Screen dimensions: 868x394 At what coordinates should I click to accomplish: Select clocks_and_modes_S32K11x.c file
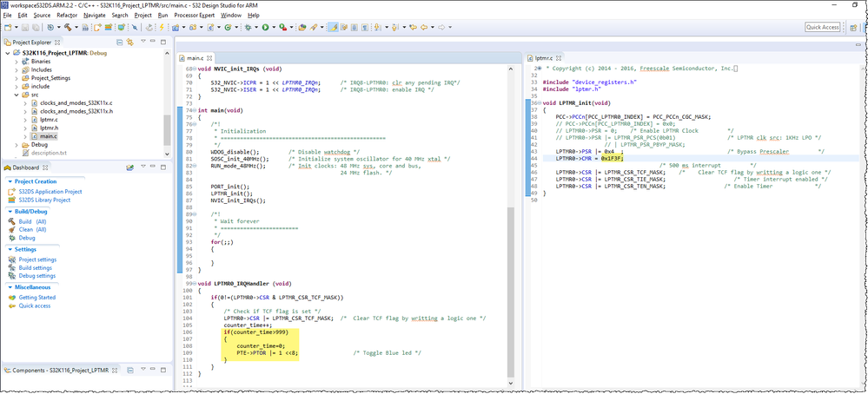tap(76, 102)
